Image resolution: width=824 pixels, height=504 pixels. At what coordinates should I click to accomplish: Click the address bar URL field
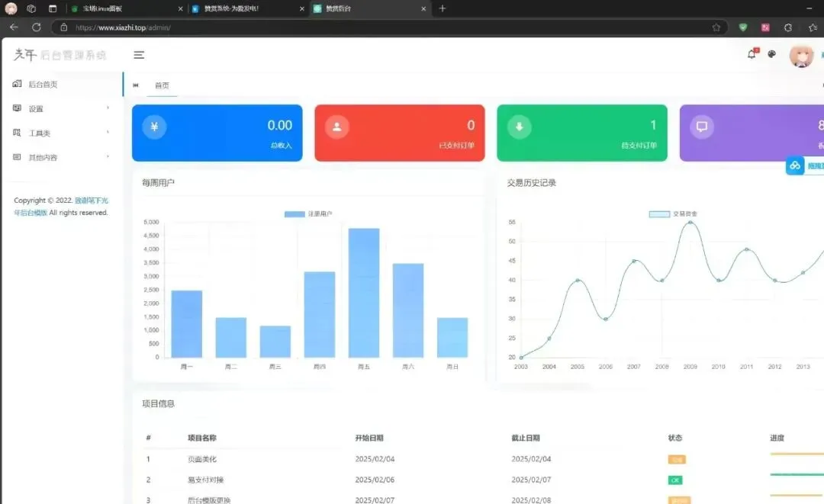tap(389, 27)
